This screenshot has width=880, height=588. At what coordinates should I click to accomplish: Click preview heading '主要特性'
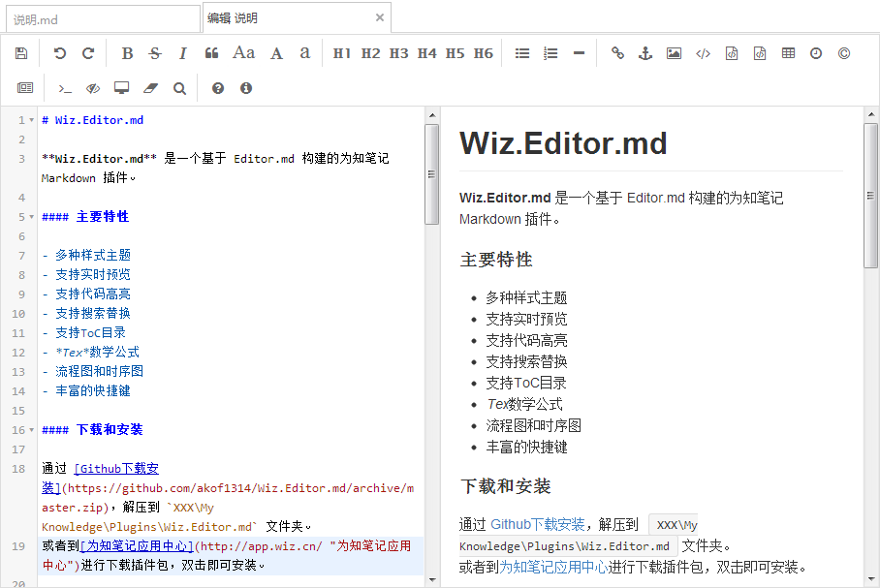pos(496,260)
